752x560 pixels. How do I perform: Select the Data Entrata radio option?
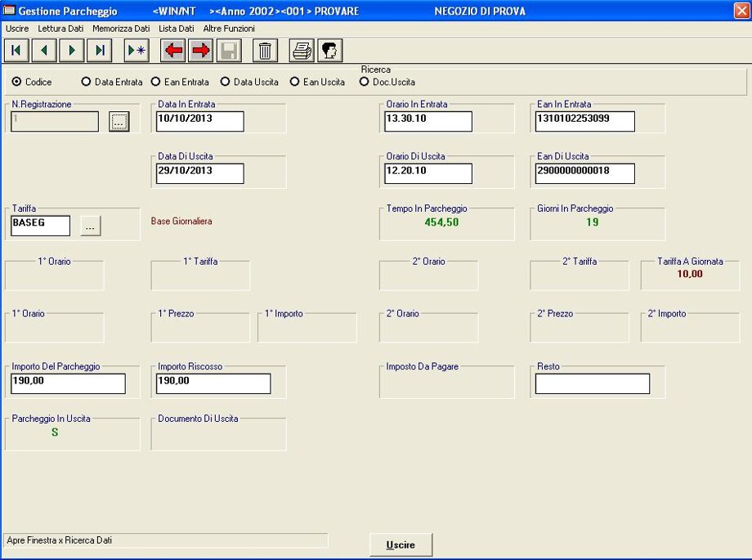[86, 82]
